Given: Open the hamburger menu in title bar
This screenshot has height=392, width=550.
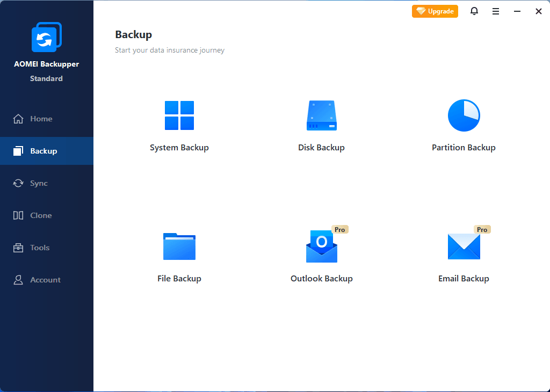Looking at the screenshot, I should (495, 11).
